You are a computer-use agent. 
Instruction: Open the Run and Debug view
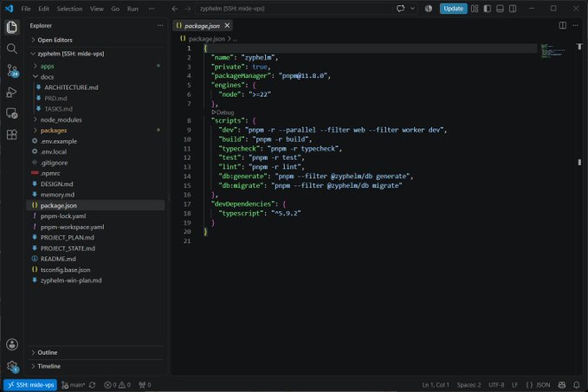click(11, 93)
